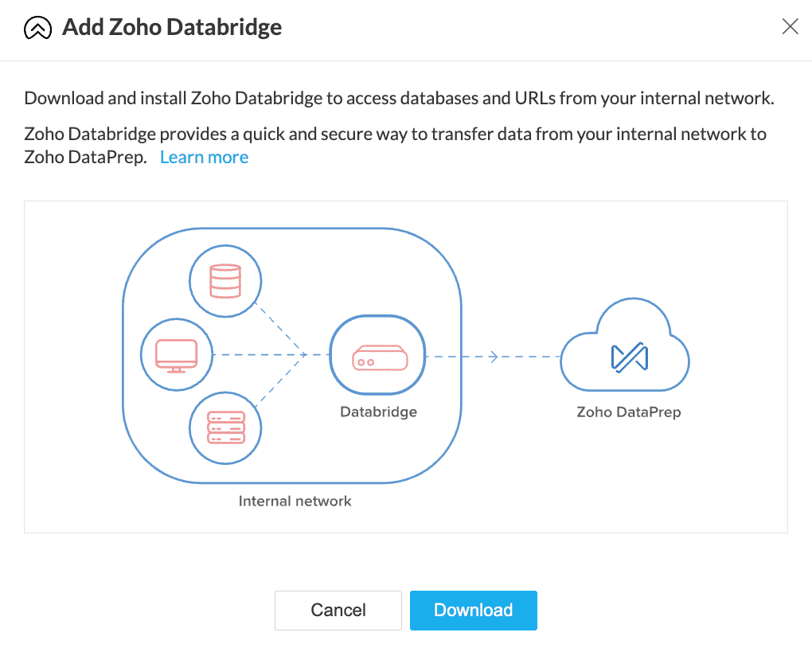The image size is (812, 648).
Task: Click the arrow between Databridge and cloud
Action: pos(494,357)
